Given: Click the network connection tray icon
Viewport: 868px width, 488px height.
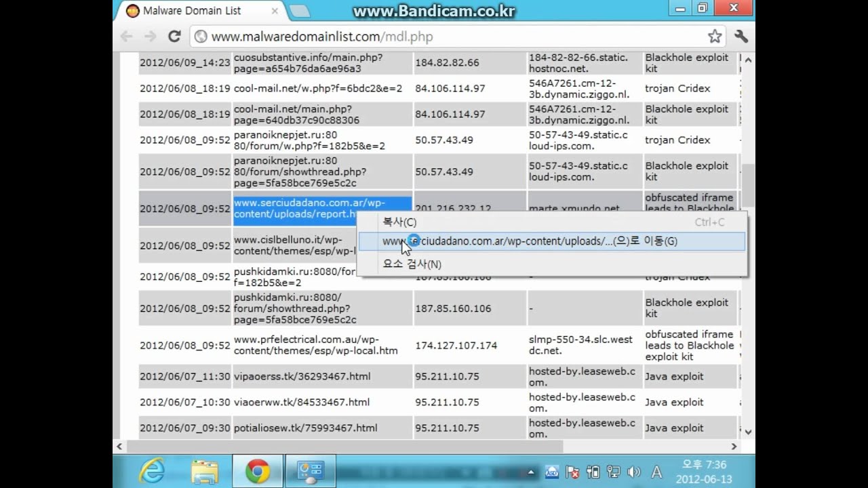Looking at the screenshot, I should (x=614, y=472).
